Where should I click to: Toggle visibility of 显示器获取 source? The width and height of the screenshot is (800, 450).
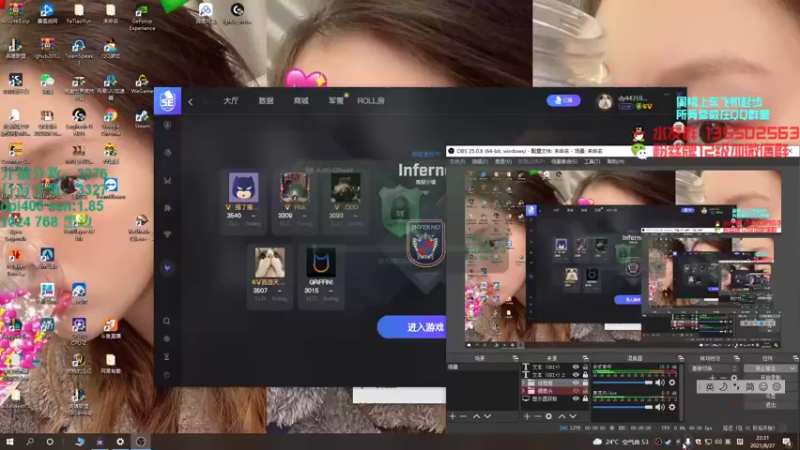(576, 398)
